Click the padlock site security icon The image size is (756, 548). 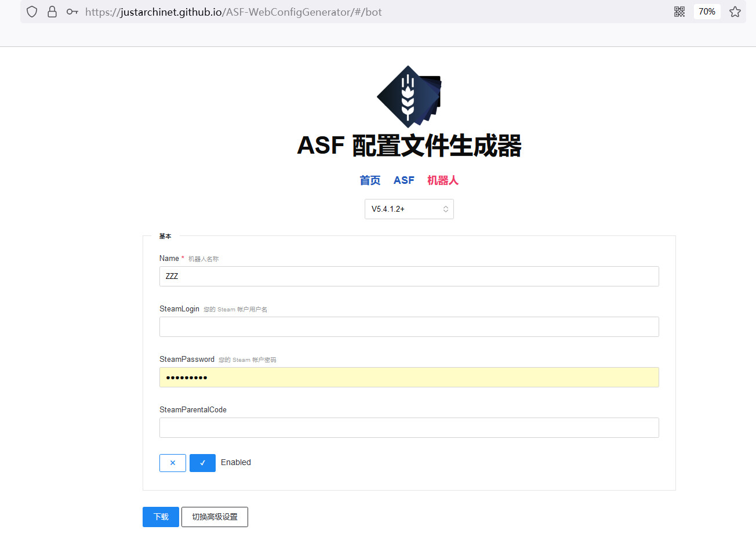(52, 12)
